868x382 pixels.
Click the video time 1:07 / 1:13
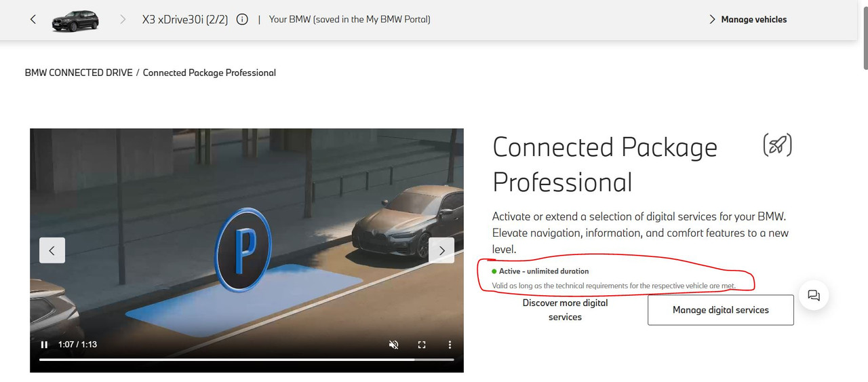click(x=77, y=345)
